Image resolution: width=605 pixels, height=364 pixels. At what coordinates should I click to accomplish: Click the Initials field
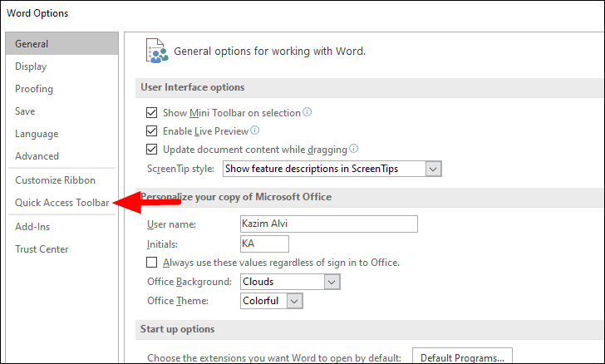click(264, 244)
